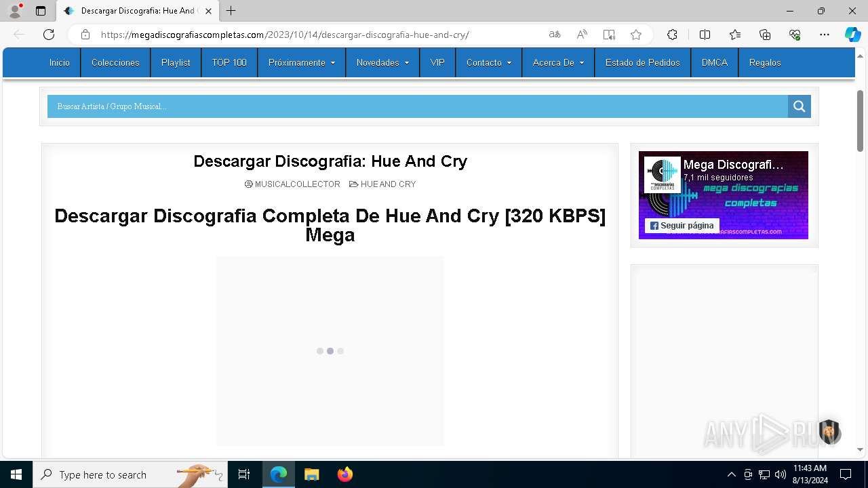Open the network tray icon
This screenshot has height=488, width=868.
[x=764, y=474]
